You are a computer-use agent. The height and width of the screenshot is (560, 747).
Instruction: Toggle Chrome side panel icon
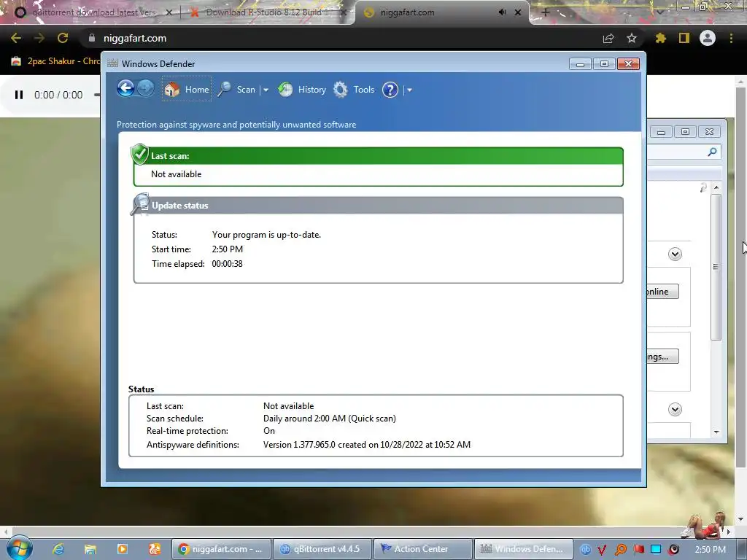pos(684,38)
